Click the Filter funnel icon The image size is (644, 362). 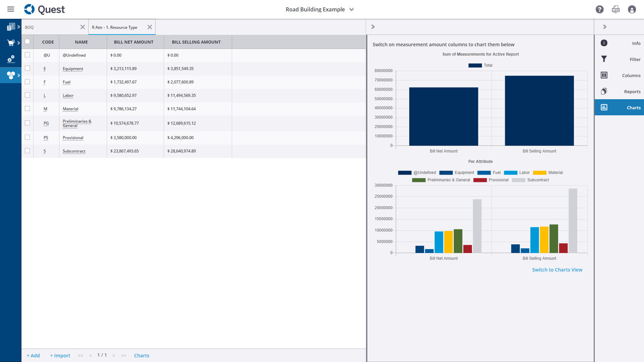coord(604,59)
